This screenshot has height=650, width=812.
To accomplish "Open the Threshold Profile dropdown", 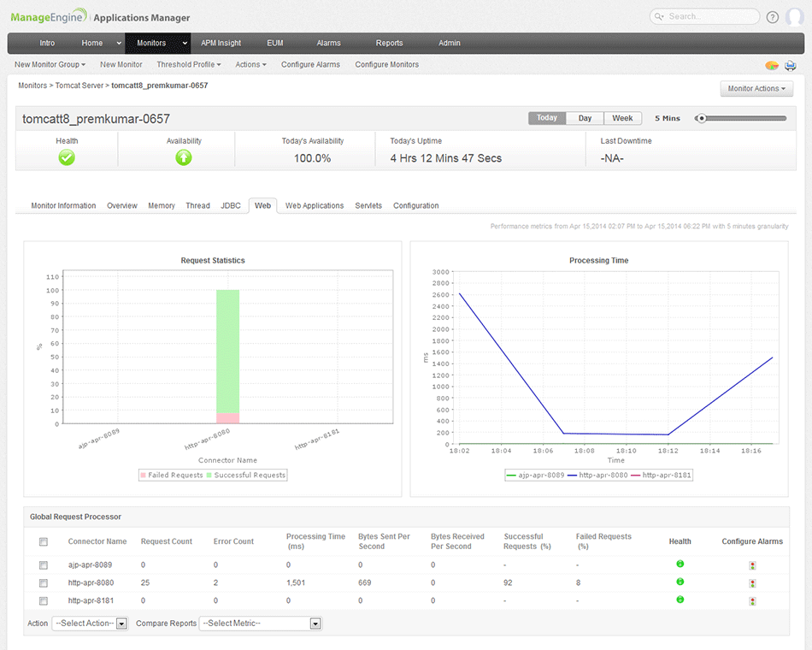I will pyautogui.click(x=189, y=65).
